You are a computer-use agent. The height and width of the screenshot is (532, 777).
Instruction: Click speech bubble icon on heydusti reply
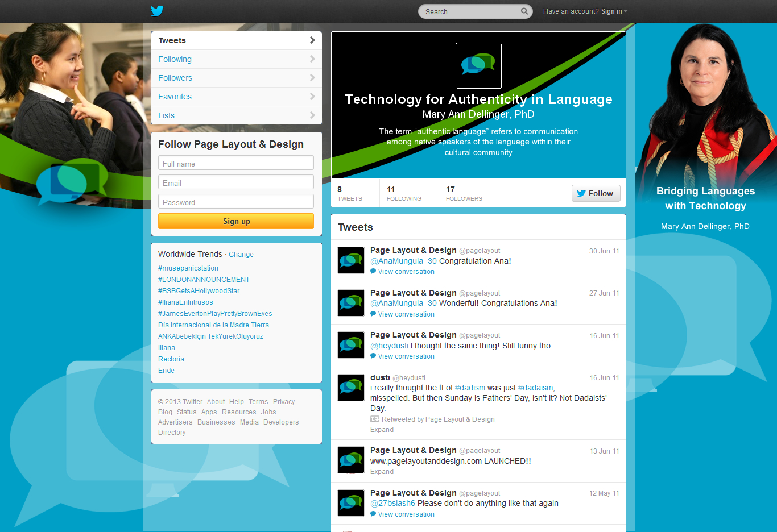pyautogui.click(x=373, y=356)
